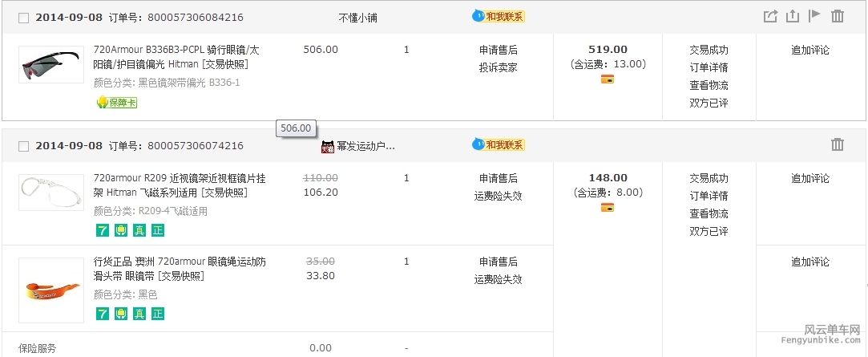Click the payment card icon under 519.00

tap(608, 79)
